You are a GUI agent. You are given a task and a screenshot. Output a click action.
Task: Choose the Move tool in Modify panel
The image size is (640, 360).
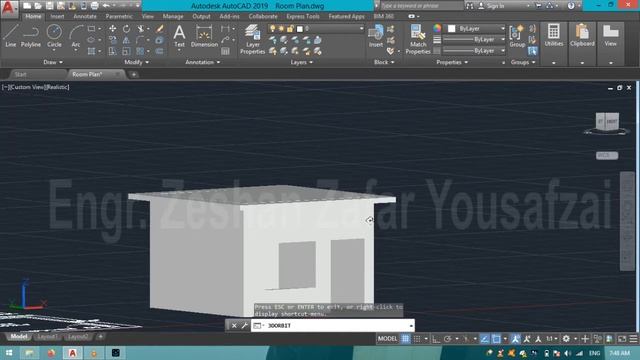pyautogui.click(x=112, y=29)
